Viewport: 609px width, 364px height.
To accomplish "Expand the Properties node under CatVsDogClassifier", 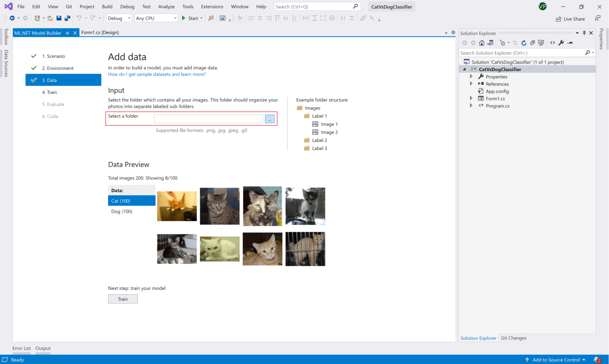I will (x=471, y=76).
